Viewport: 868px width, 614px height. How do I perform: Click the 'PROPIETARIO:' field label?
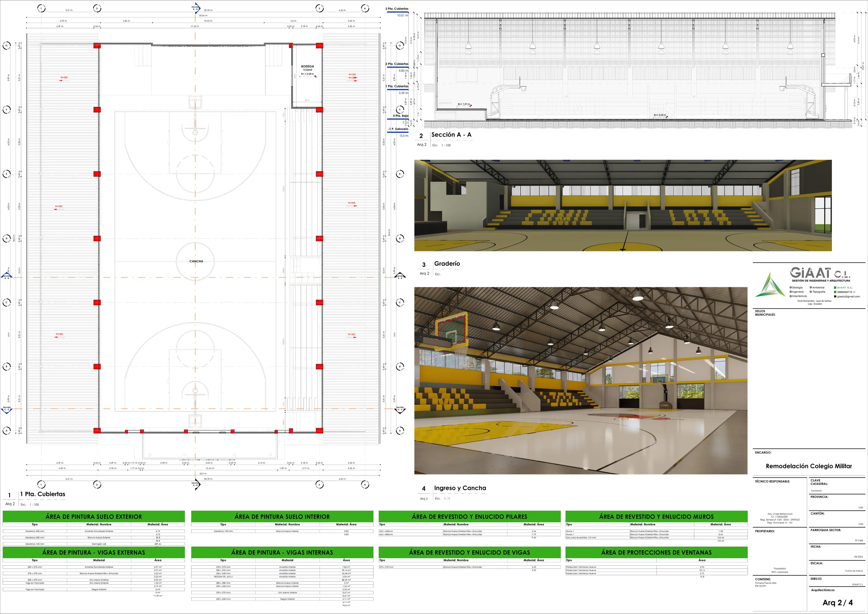pyautogui.click(x=765, y=531)
